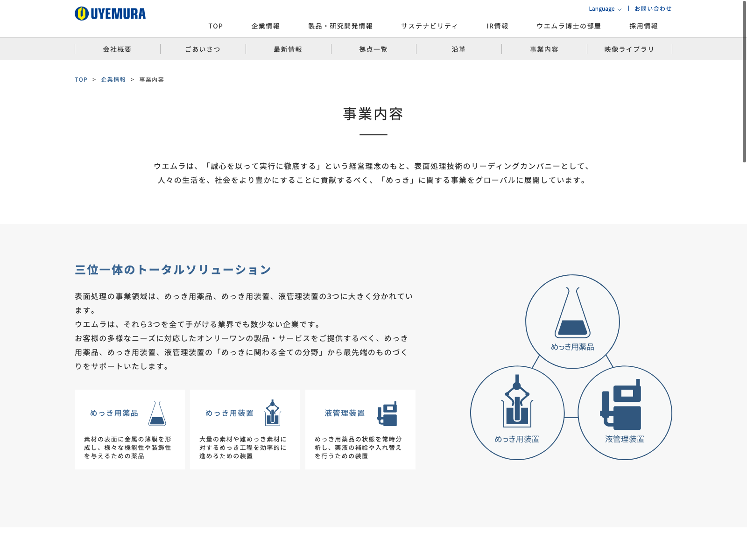Click robot arm icon in めっき用装置 card
This screenshot has height=560, width=747.
coord(272,413)
